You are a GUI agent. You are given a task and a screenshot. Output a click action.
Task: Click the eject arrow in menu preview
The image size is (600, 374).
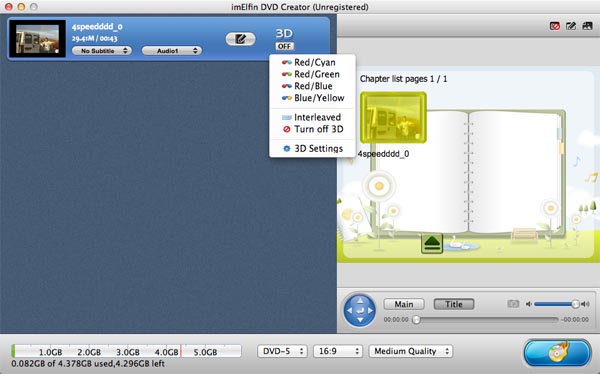432,243
